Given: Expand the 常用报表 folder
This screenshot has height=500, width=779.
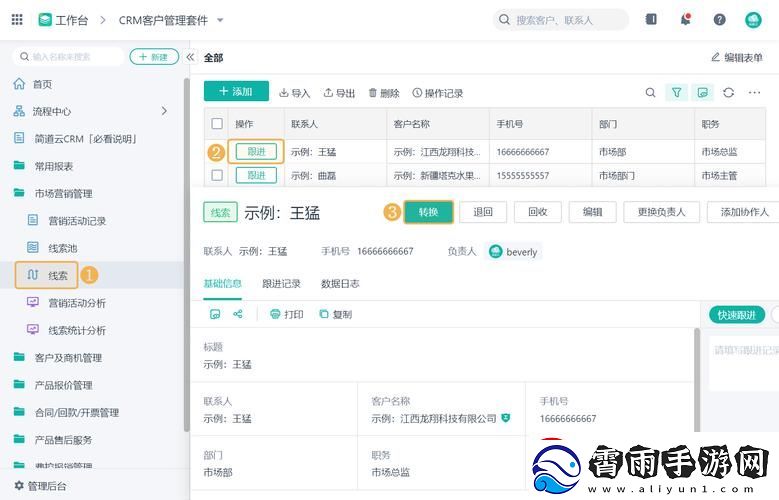Looking at the screenshot, I should point(53,166).
